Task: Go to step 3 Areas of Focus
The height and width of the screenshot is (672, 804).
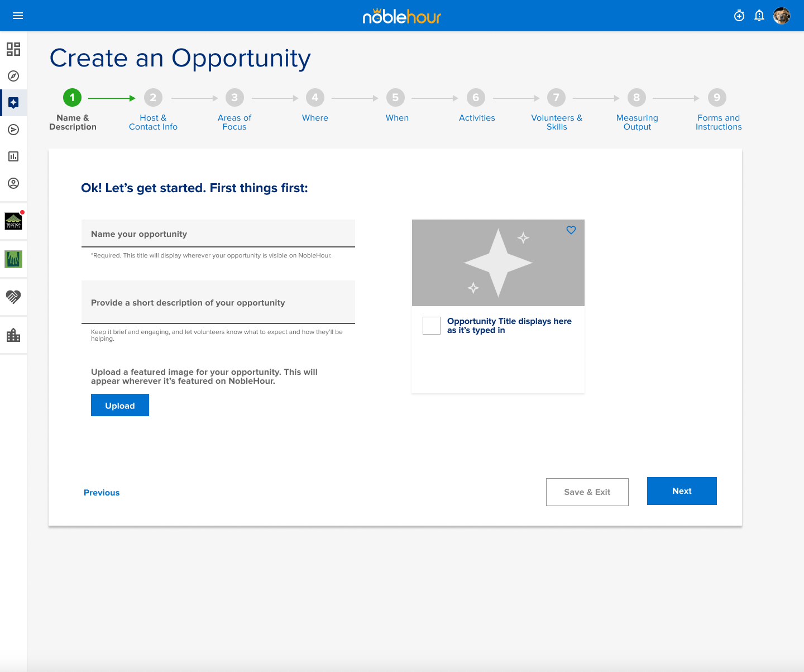Action: click(x=234, y=109)
